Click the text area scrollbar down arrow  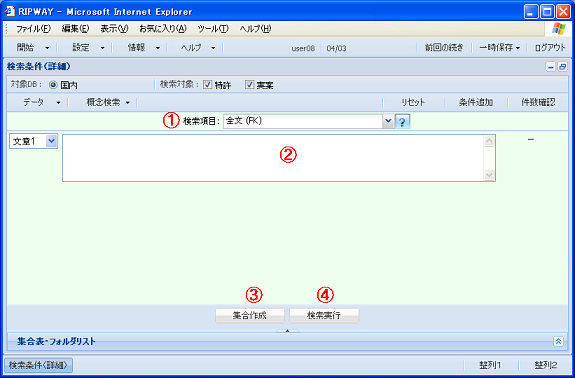[x=489, y=175]
